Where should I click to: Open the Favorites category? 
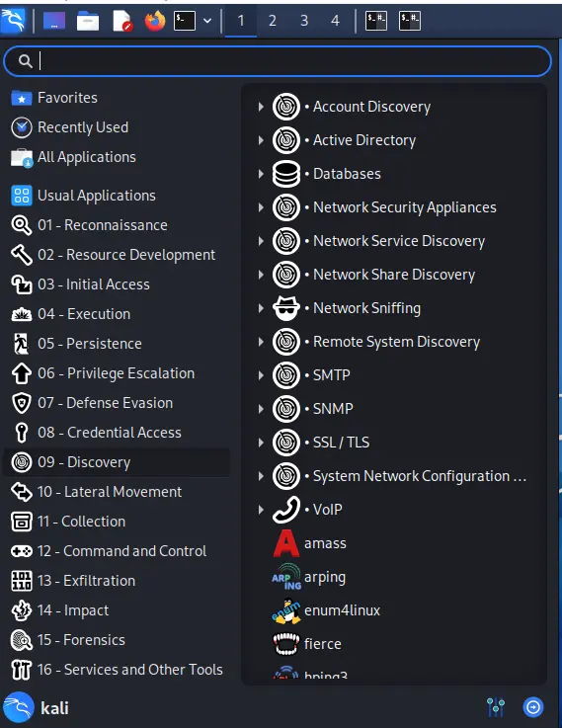tap(116, 98)
